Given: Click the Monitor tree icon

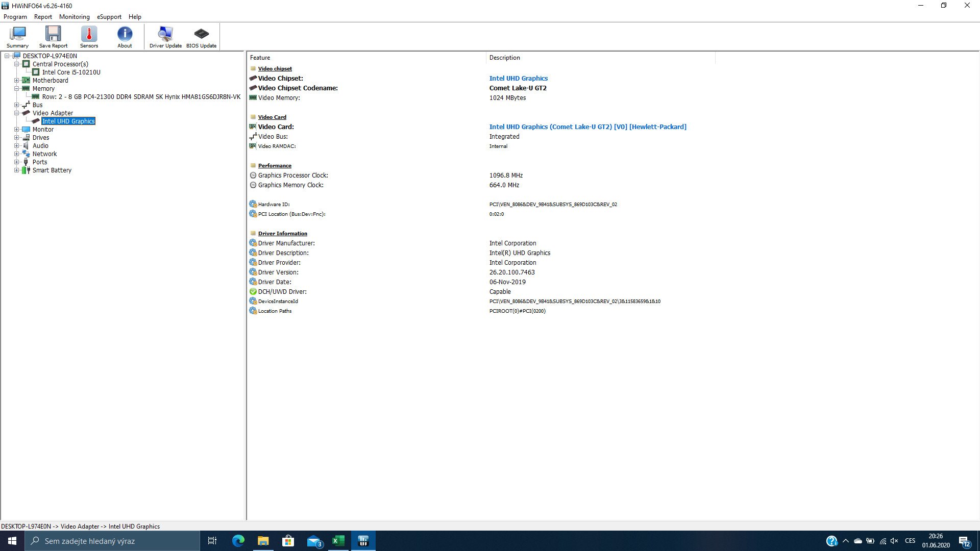Looking at the screenshot, I should pos(26,130).
